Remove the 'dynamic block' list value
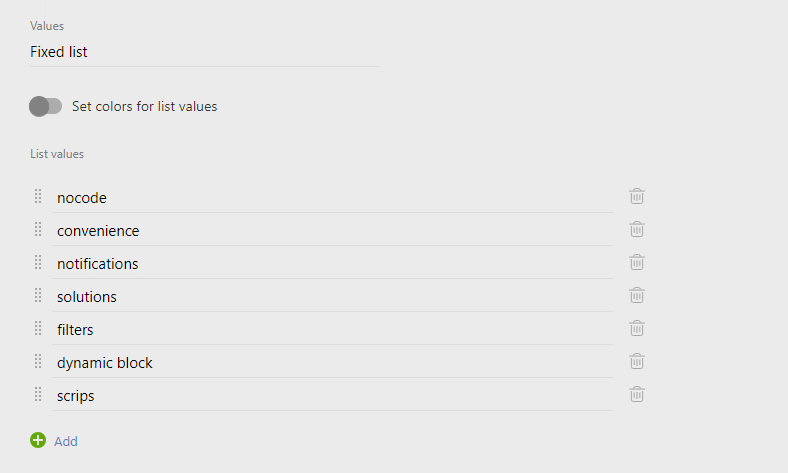 pyautogui.click(x=637, y=361)
